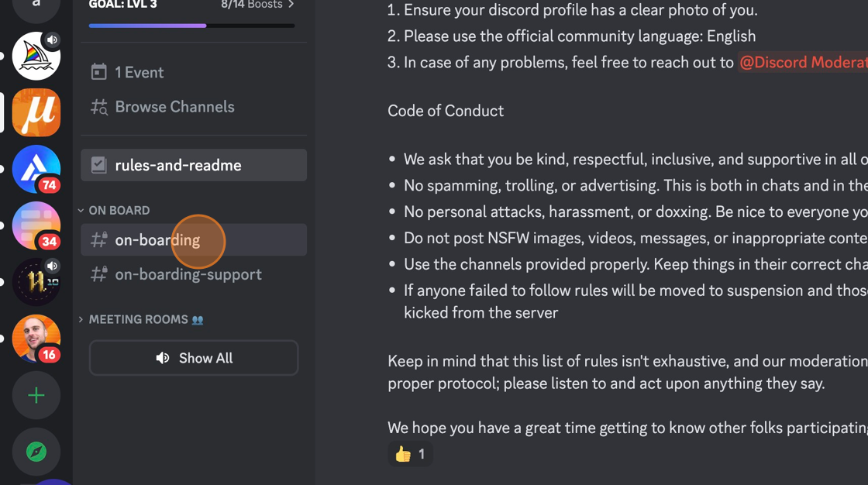
Task: Open the dark 11 server icon
Action: click(x=36, y=282)
